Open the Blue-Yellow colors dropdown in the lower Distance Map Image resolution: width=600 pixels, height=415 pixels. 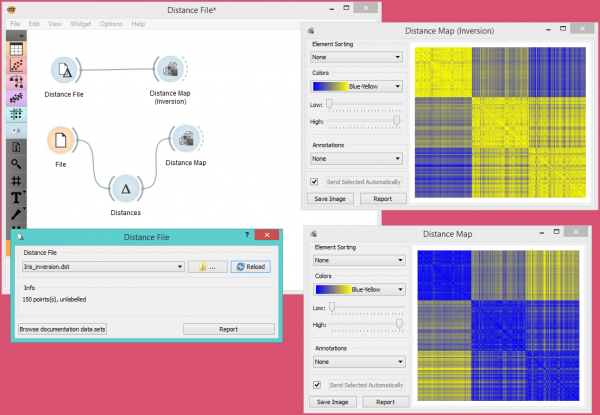pos(356,289)
